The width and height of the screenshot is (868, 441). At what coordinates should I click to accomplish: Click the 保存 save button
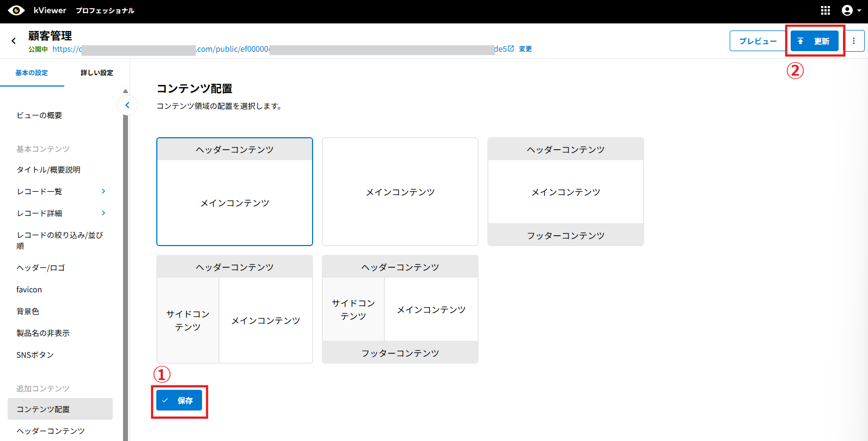pyautogui.click(x=179, y=400)
